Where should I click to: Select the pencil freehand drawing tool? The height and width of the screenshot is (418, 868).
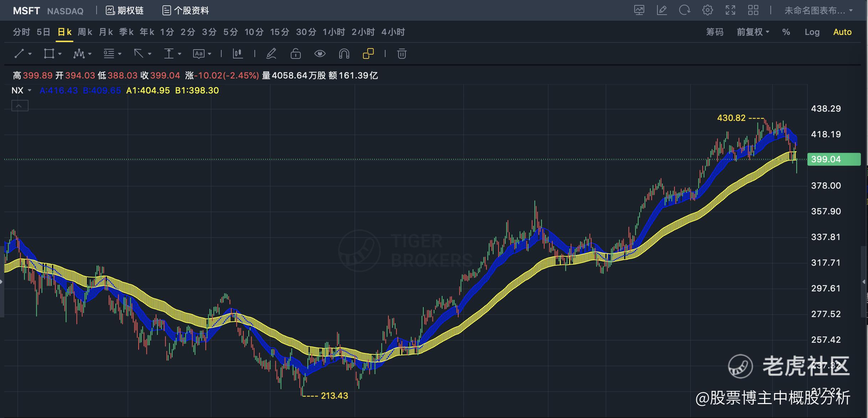click(x=271, y=54)
